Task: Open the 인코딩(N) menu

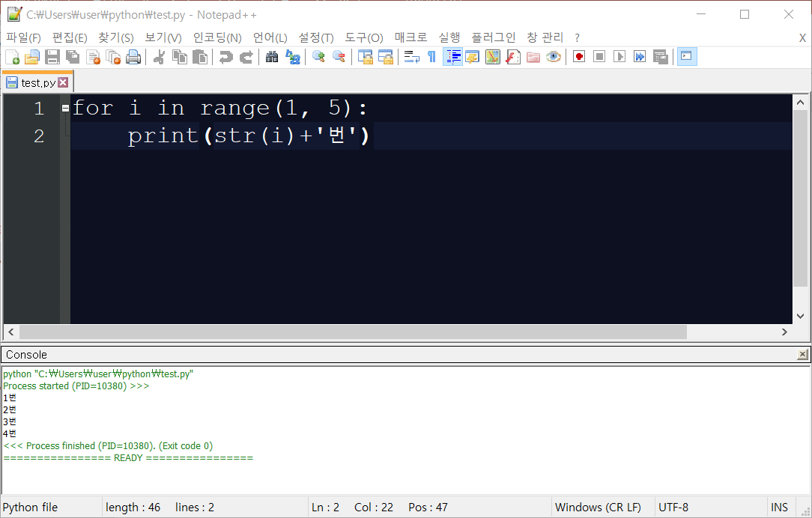Action: 217,37
